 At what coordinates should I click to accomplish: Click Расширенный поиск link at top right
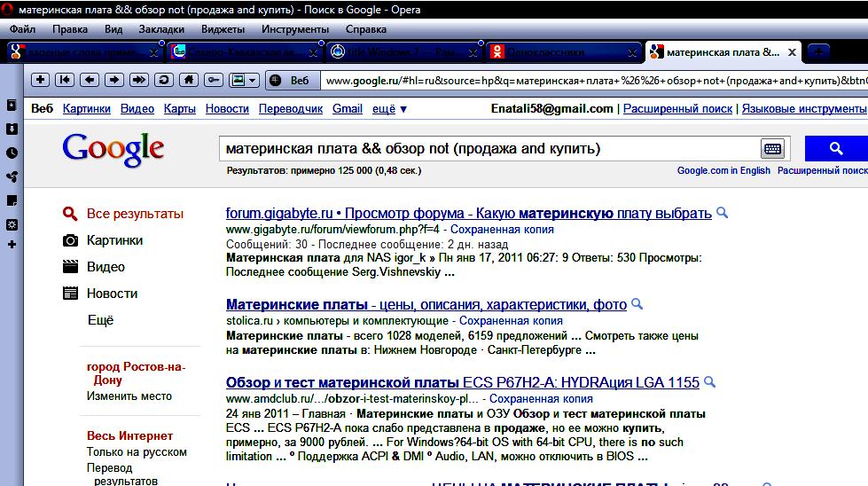pyautogui.click(x=677, y=108)
